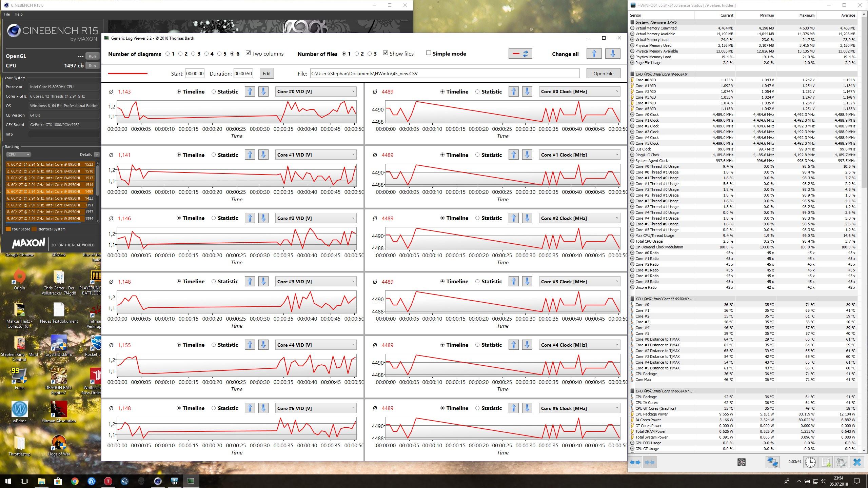
Task: Open the Core #3 VID [V] dropdown
Action: (315, 282)
